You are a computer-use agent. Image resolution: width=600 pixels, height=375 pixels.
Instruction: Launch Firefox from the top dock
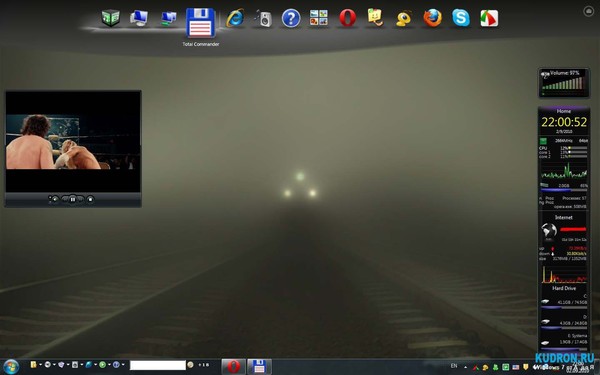point(432,18)
